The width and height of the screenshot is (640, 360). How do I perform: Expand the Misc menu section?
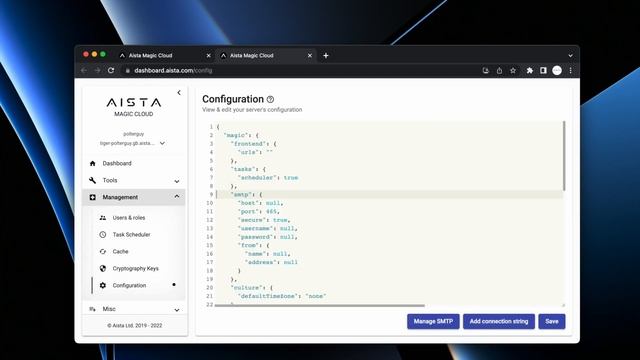point(177,310)
